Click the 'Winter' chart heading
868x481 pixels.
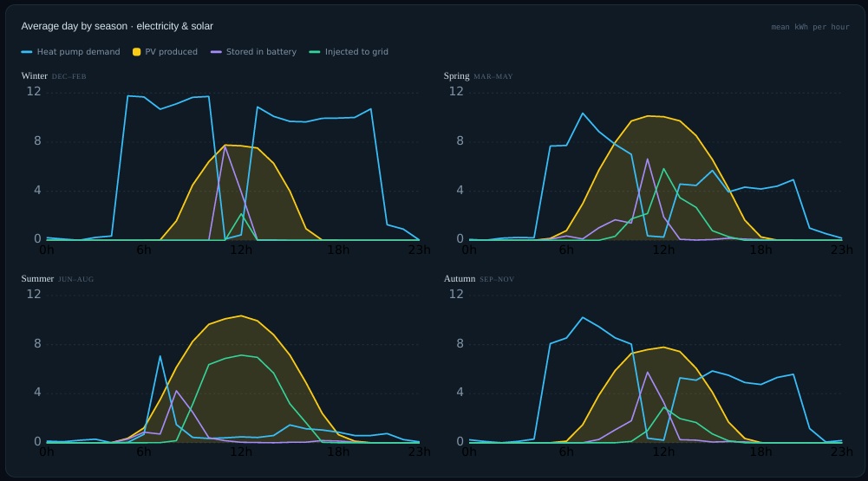(x=35, y=75)
